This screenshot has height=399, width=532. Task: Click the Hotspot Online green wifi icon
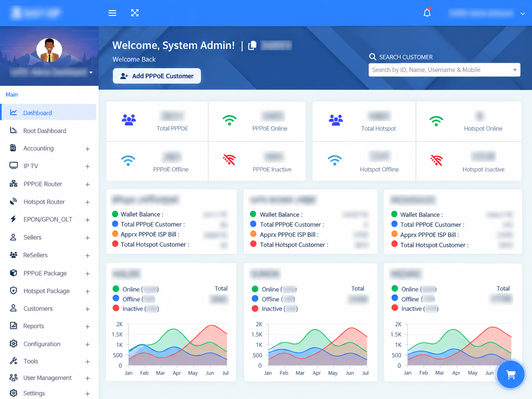(x=436, y=121)
